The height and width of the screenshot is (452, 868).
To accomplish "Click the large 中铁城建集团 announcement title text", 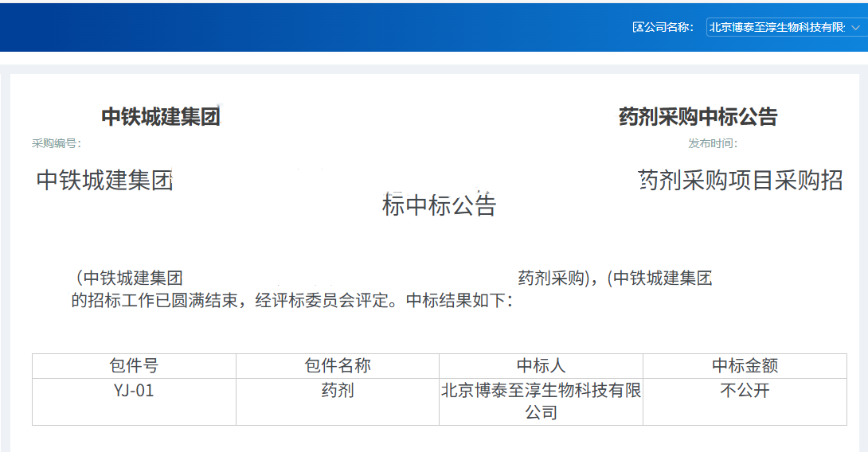I will click(105, 181).
